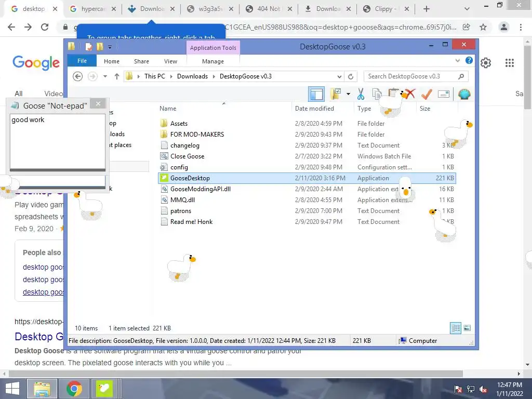Click the folder options toolbar icon
532x399 pixels.
coord(335,94)
